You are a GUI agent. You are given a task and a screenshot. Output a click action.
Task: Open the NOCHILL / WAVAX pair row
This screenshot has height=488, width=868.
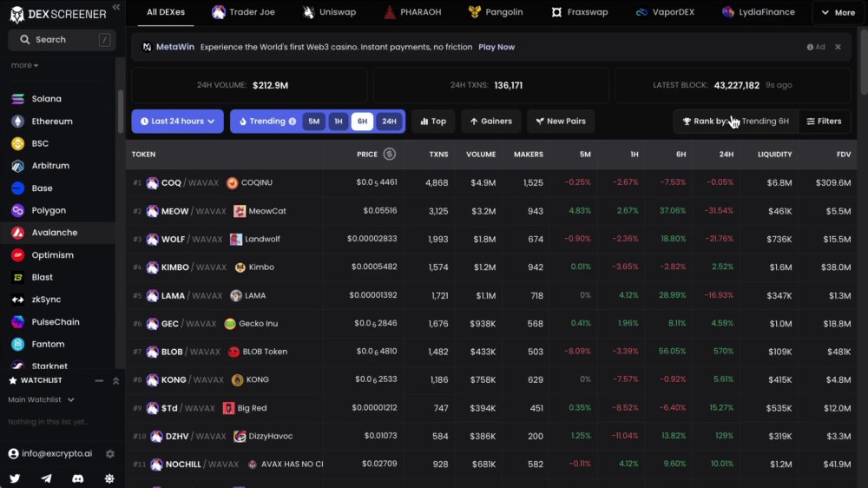(x=491, y=465)
